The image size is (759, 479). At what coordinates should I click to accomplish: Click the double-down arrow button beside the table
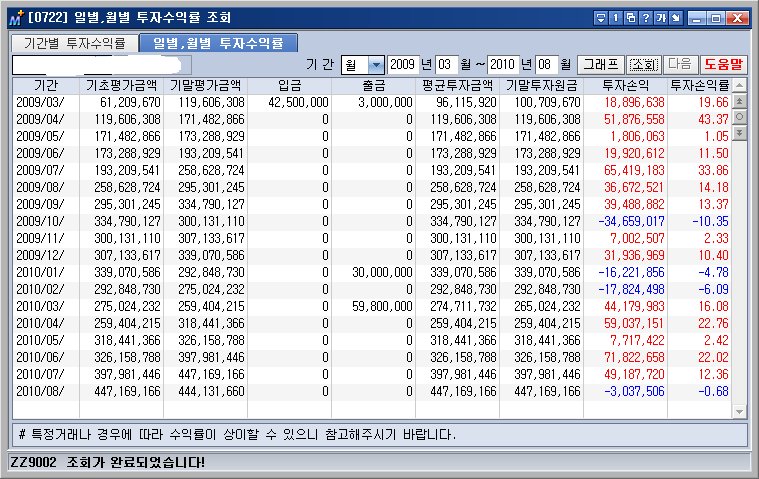739,133
